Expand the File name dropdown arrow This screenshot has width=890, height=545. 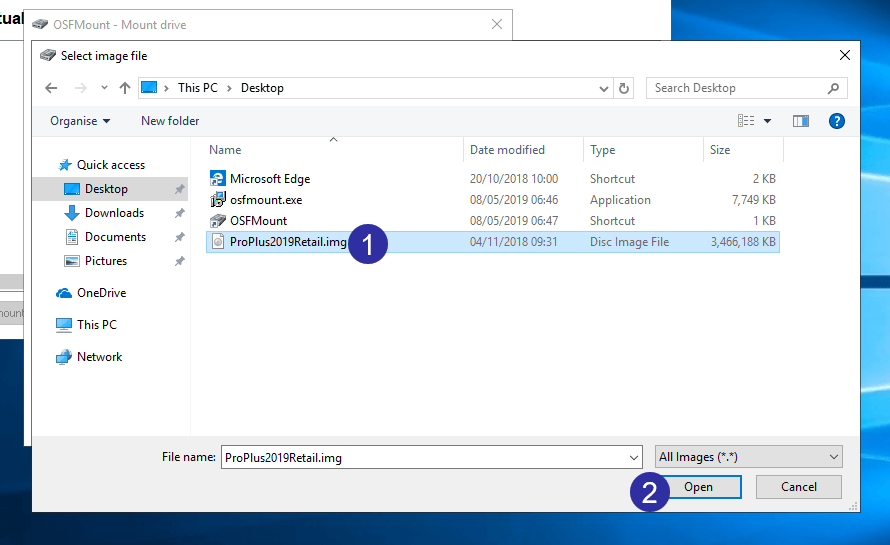(x=633, y=458)
